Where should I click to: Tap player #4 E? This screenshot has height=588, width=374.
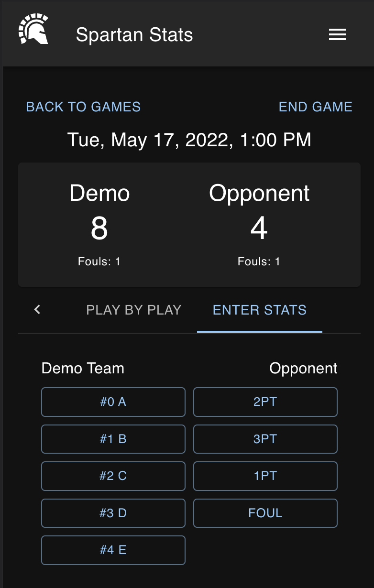[113, 550]
